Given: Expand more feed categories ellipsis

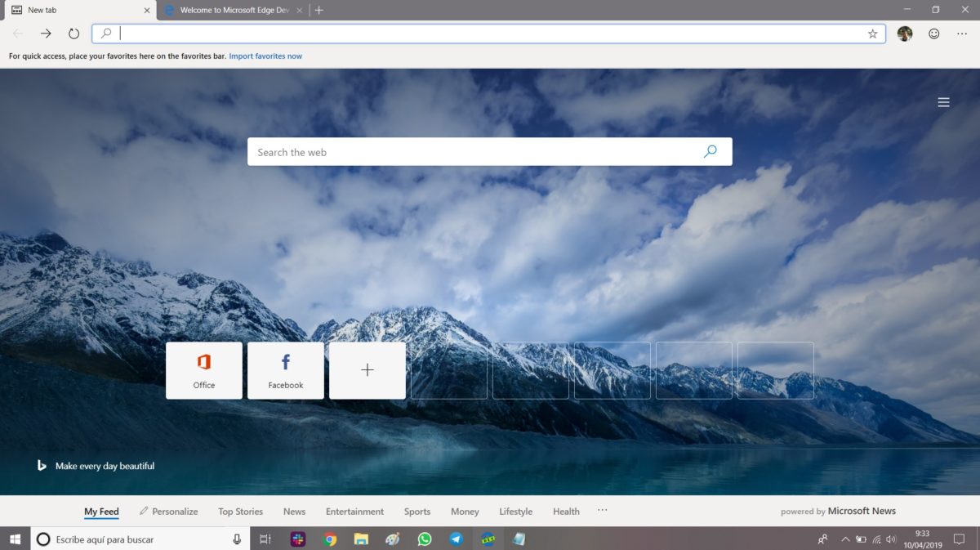Looking at the screenshot, I should pyautogui.click(x=602, y=511).
